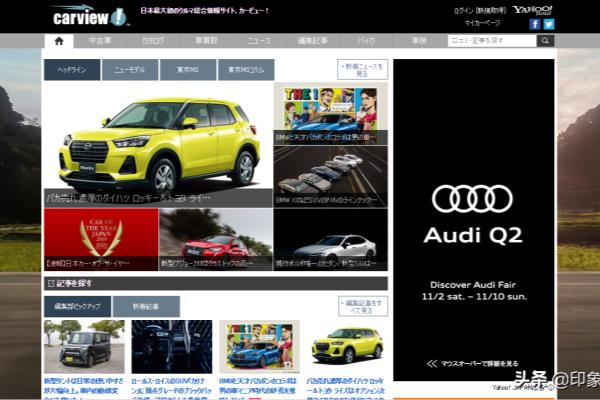
Task: Select the 編集部ピックアップ tab
Action: 77,307
